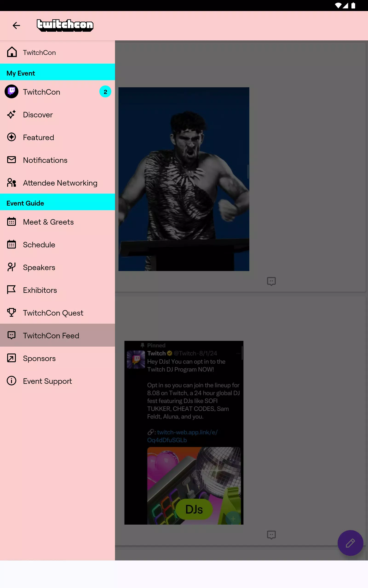The image size is (368, 588).
Task: Tap the Speakers person icon
Action: 11,267
